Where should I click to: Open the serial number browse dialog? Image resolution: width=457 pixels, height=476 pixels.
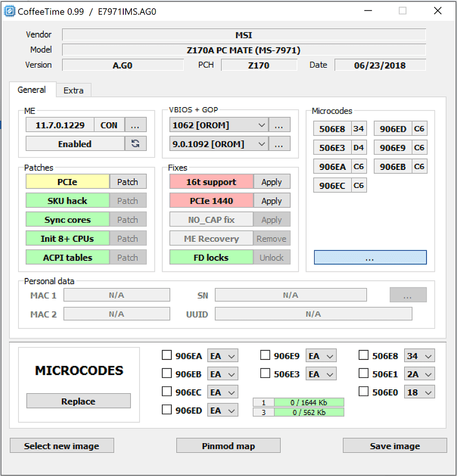pos(408,295)
